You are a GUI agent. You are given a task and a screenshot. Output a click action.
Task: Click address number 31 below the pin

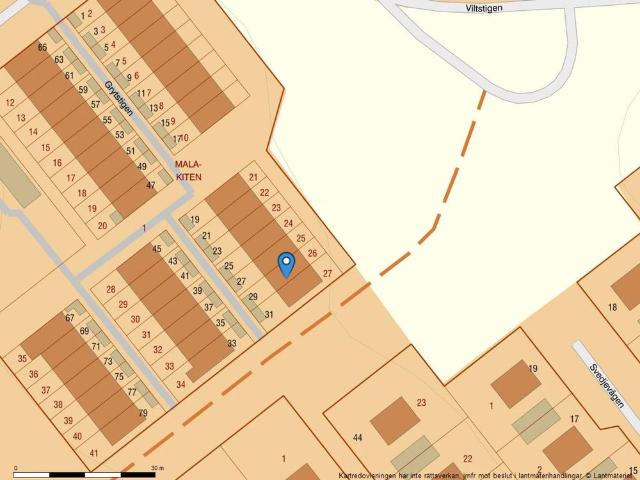coord(268,314)
